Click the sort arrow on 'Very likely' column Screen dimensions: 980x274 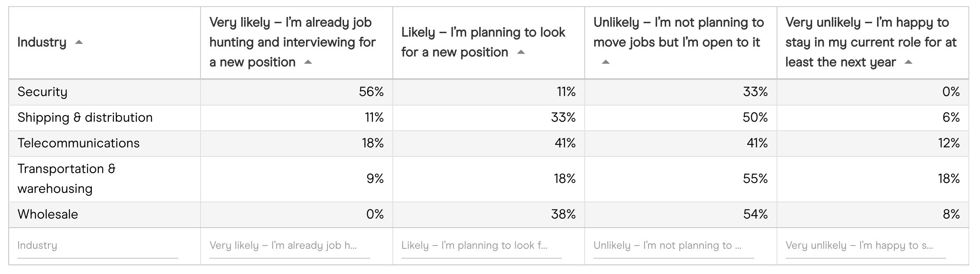(x=308, y=62)
